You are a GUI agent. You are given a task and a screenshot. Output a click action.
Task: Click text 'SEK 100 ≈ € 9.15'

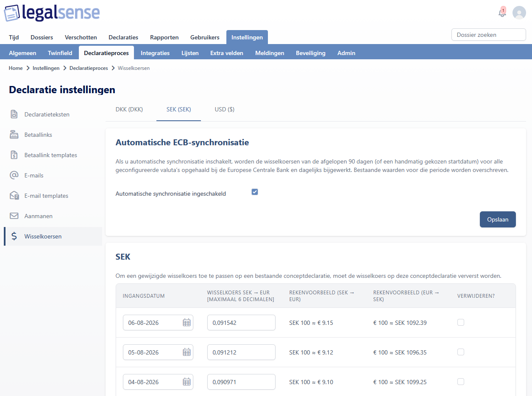coord(311,323)
